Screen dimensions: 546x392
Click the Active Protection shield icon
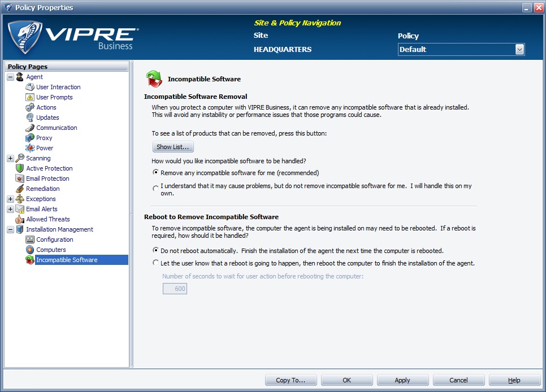pyautogui.click(x=20, y=168)
